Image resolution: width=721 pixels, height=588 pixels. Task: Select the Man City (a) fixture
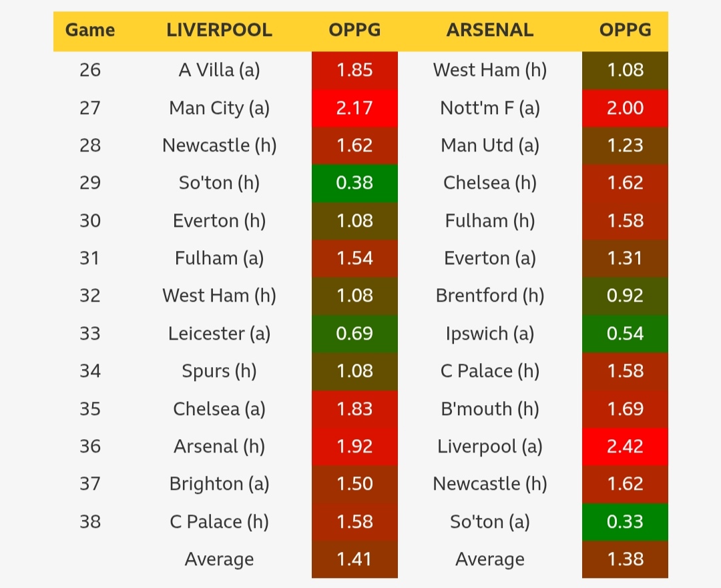pyautogui.click(x=219, y=108)
